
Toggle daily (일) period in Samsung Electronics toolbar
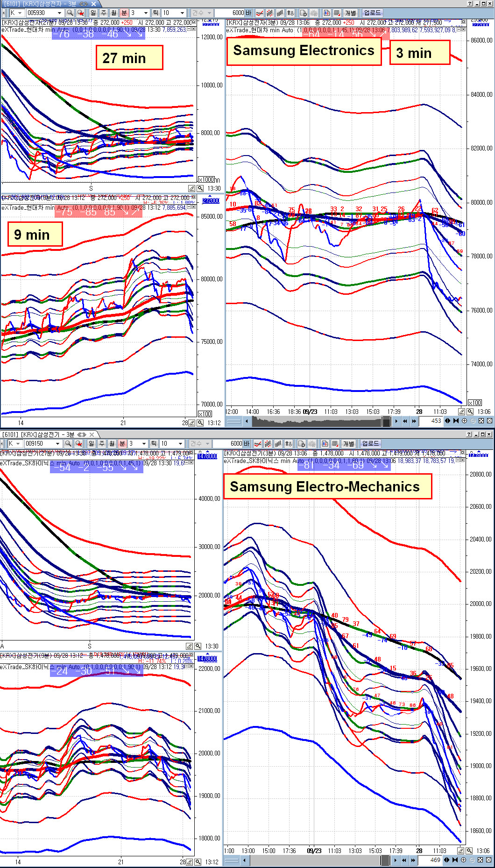(93, 13)
